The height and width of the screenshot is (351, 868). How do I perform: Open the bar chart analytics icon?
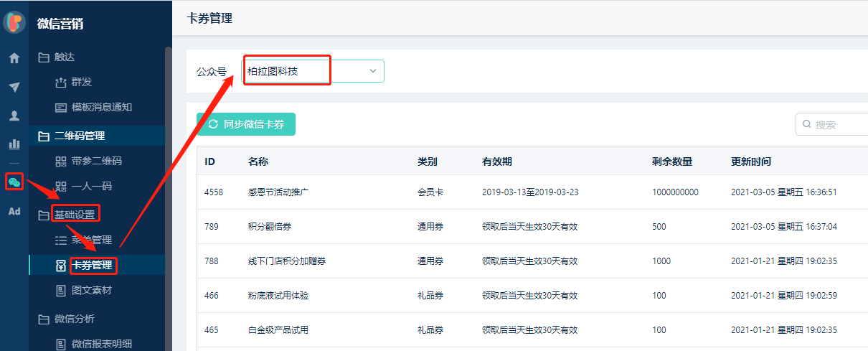[x=14, y=144]
